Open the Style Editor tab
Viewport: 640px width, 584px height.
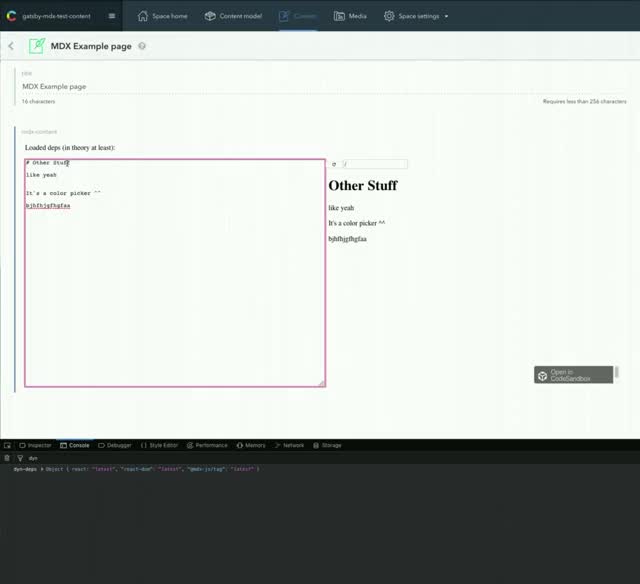tap(160, 445)
